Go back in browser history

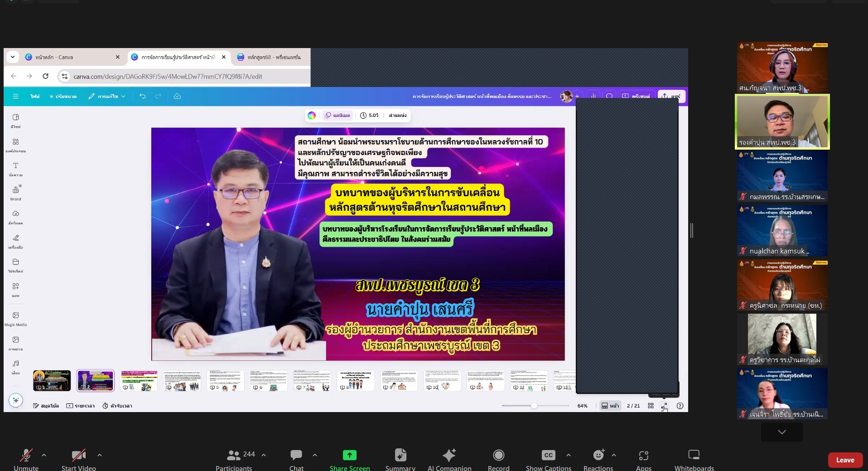(14, 76)
